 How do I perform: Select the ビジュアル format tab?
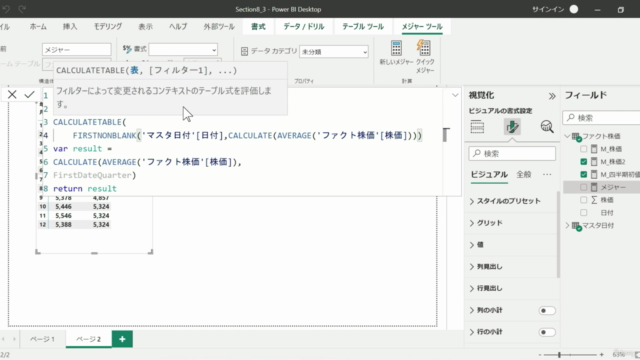click(x=489, y=175)
